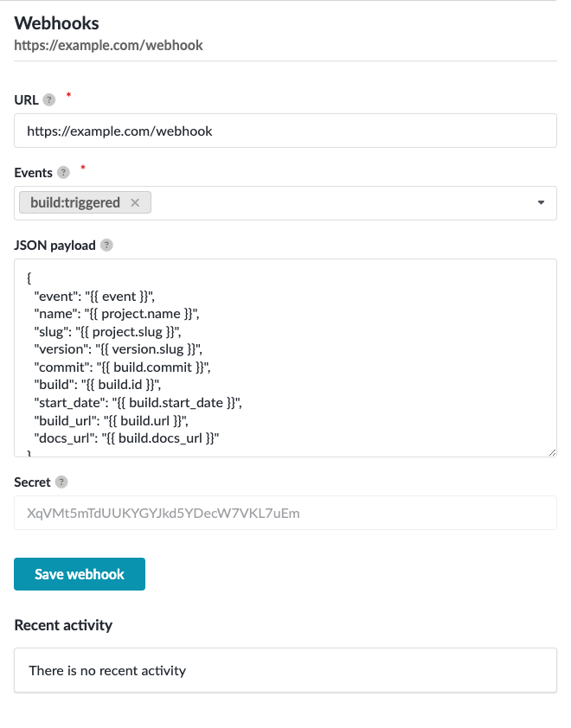Select the Secret input field

click(285, 512)
